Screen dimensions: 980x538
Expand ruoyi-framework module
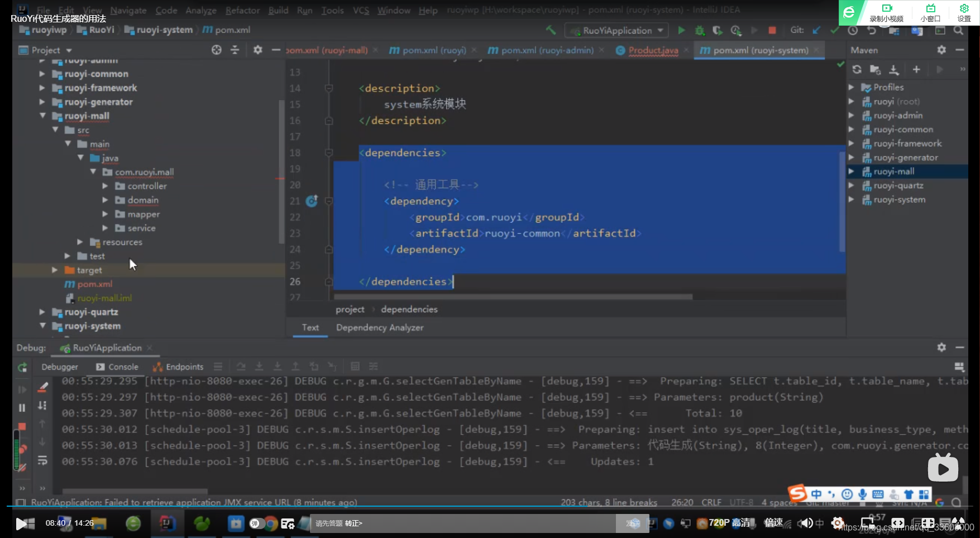click(x=42, y=88)
